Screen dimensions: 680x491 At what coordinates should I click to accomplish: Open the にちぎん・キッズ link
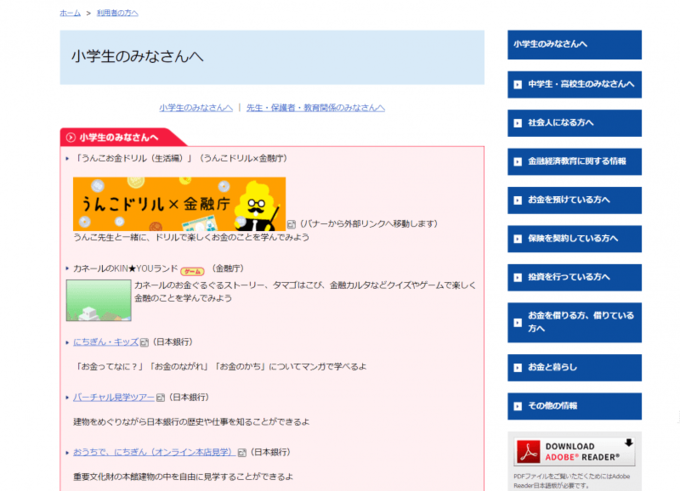point(105,341)
